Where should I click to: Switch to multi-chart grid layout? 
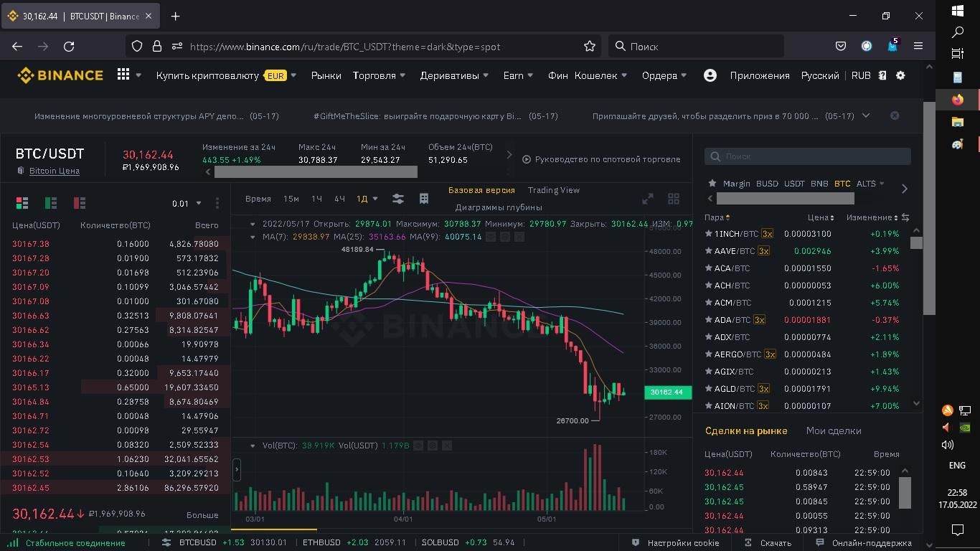(x=674, y=199)
